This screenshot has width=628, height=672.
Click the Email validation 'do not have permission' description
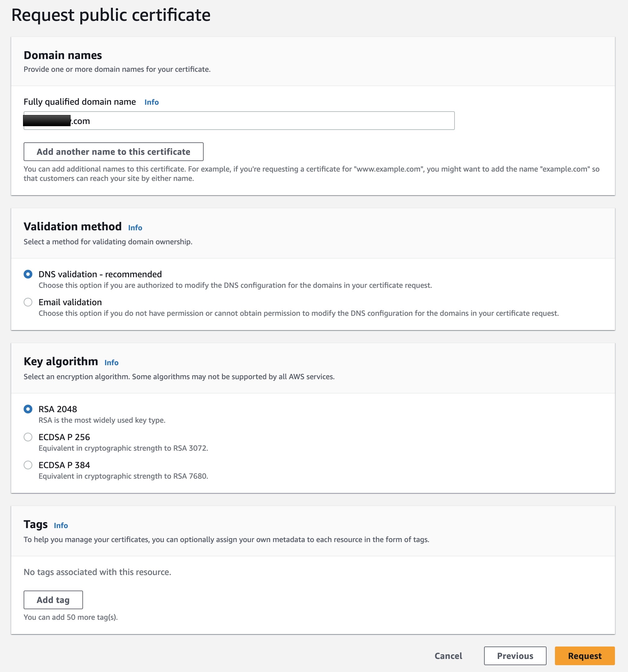pos(299,313)
